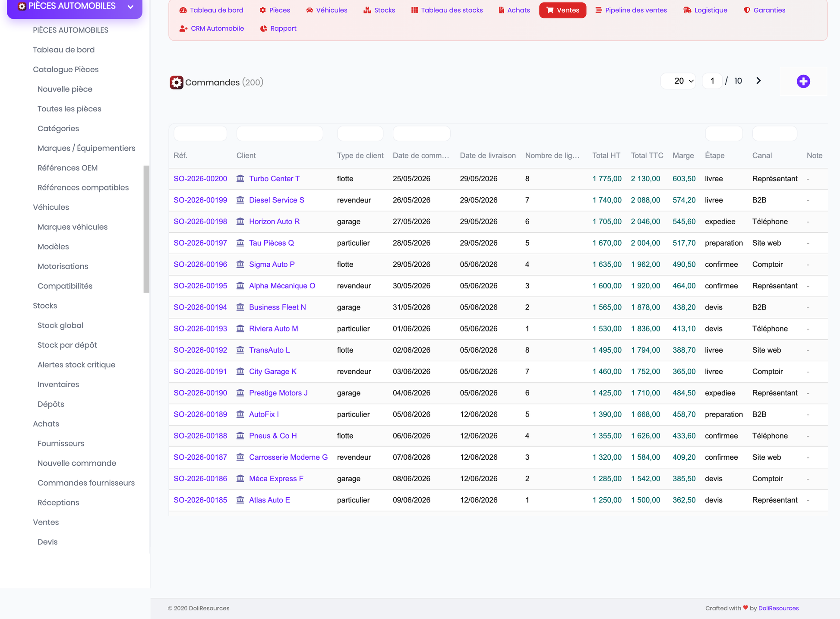Open the Pièces tab
This screenshot has height=619, width=840.
click(275, 10)
